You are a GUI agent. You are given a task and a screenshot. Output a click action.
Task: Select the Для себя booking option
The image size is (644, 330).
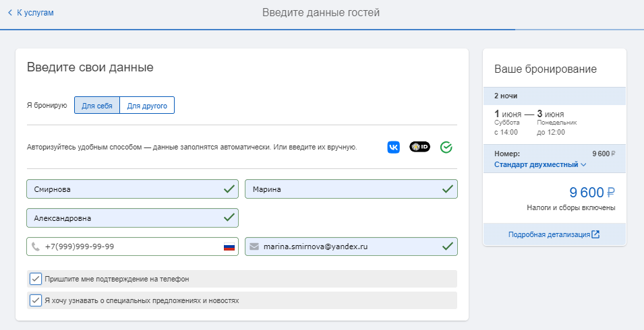[97, 105]
